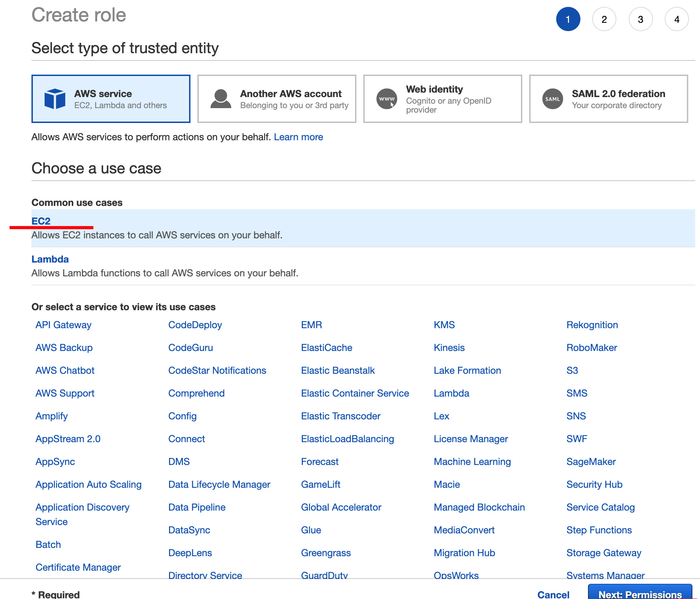Open Rekognition service
This screenshot has height=599, width=700.
tap(592, 325)
